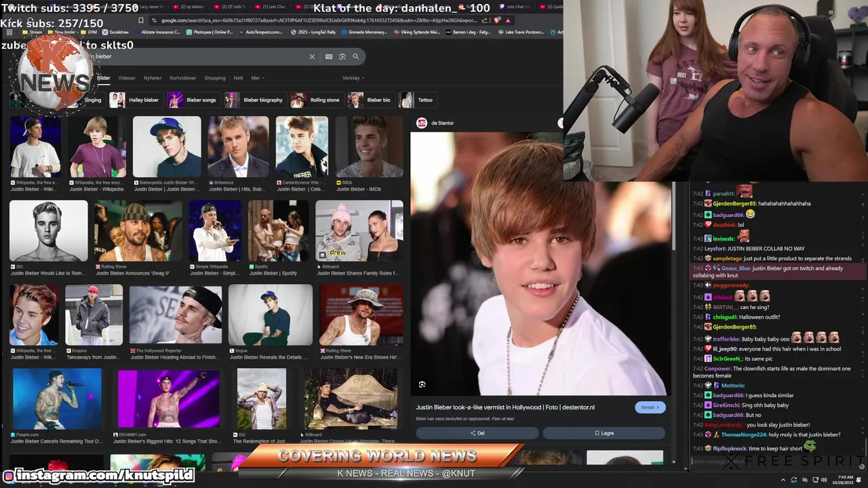This screenshot has width=868, height=488.
Task: Switch to the Kortvideoer results tab
Action: (183, 78)
